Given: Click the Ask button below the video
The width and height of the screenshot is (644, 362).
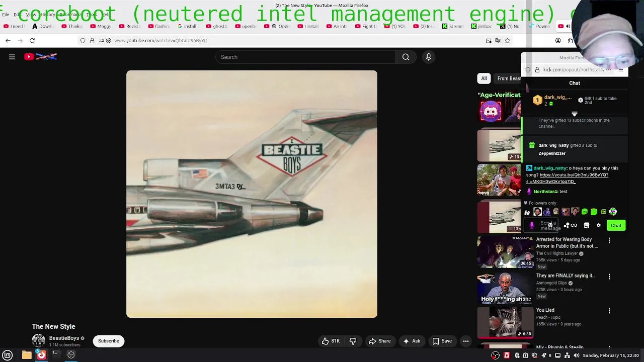Looking at the screenshot, I should point(411,341).
